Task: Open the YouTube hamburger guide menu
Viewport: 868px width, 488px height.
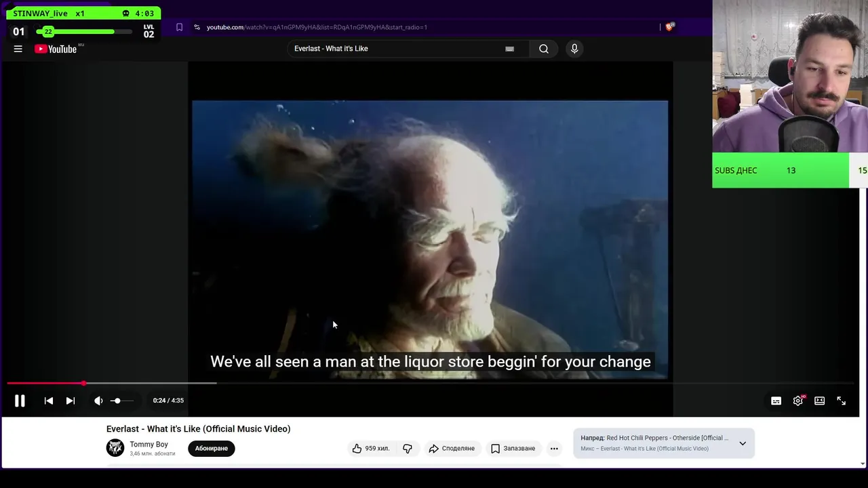Action: click(x=18, y=49)
